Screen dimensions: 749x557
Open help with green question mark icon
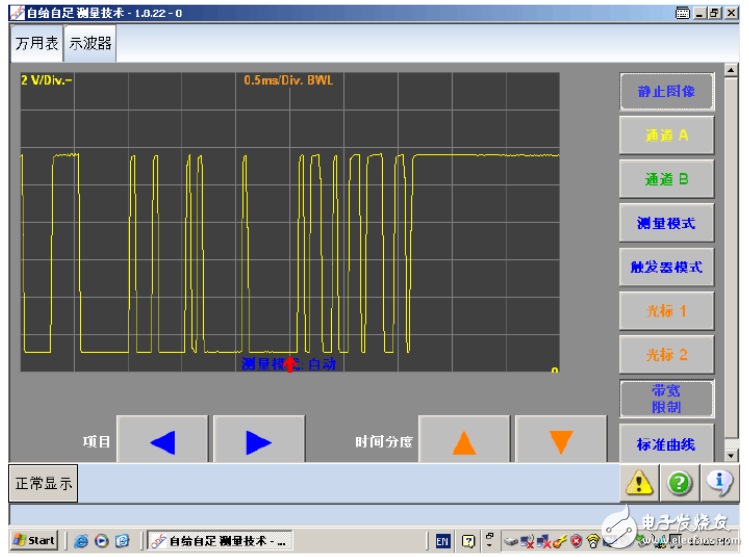click(x=680, y=483)
